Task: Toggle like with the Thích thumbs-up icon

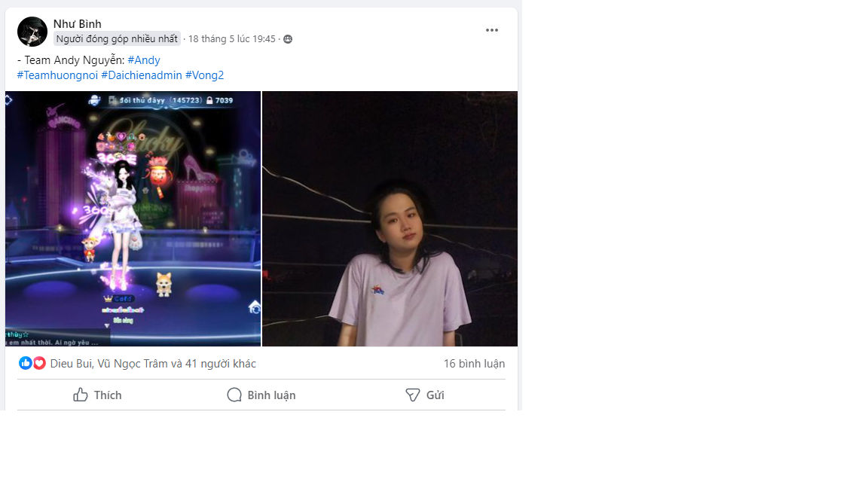Action: point(81,395)
